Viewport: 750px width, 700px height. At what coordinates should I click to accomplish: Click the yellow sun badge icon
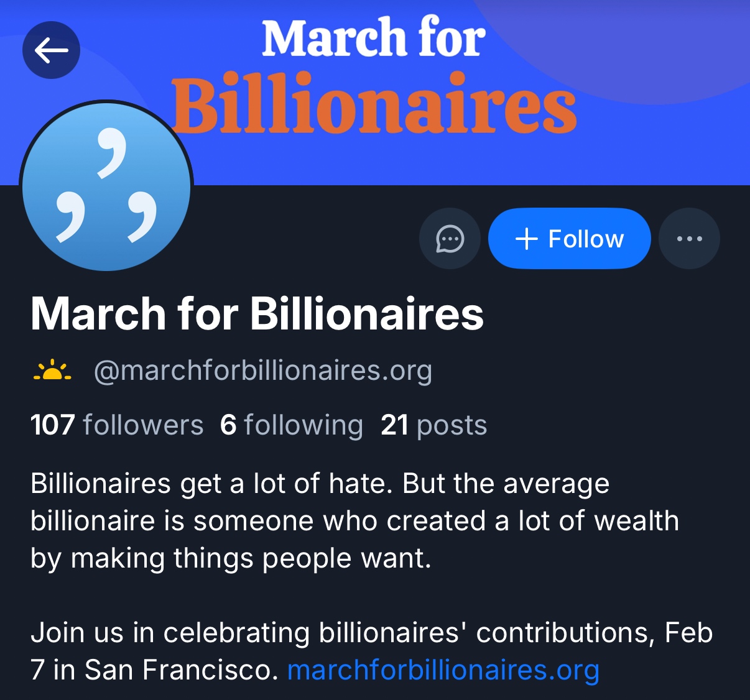pos(52,371)
